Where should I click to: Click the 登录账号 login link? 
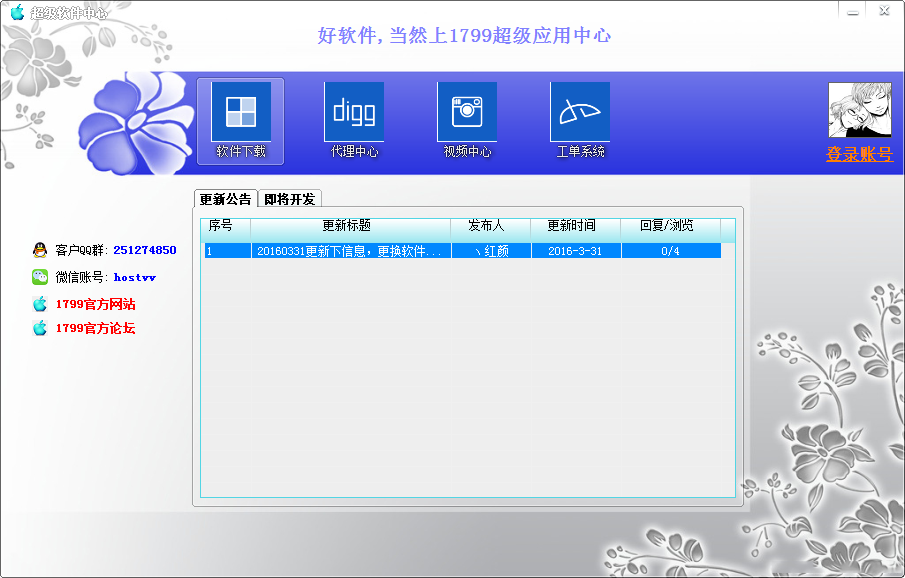[x=859, y=155]
